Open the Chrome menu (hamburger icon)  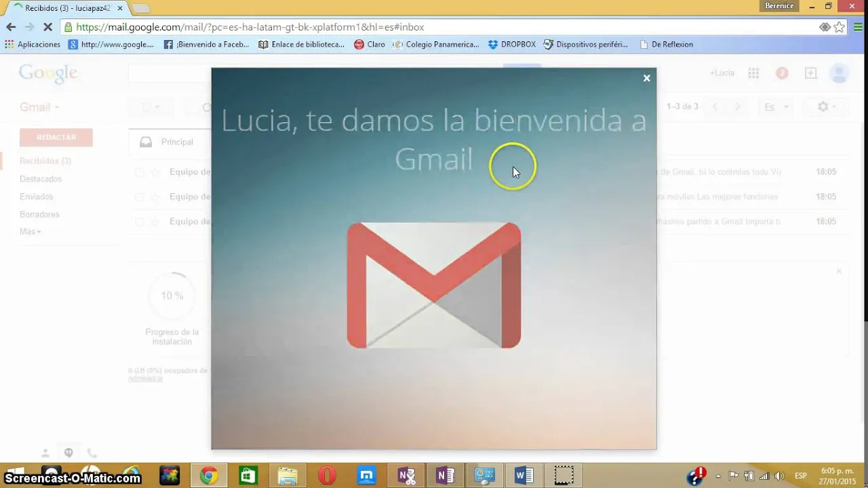858,27
